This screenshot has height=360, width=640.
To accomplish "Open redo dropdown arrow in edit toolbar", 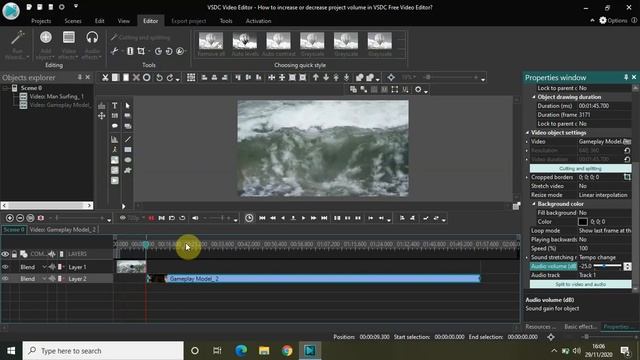I will [x=178, y=80].
